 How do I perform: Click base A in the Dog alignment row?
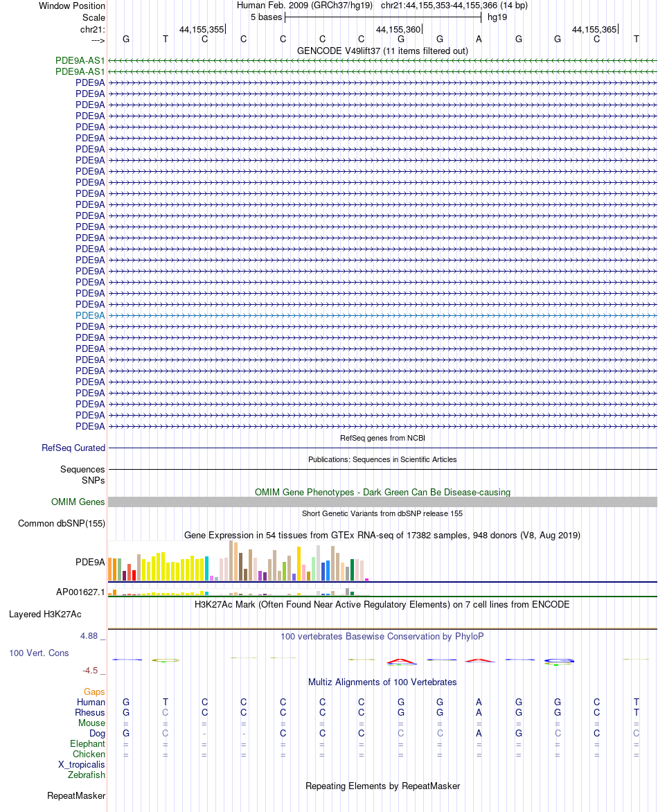[479, 733]
